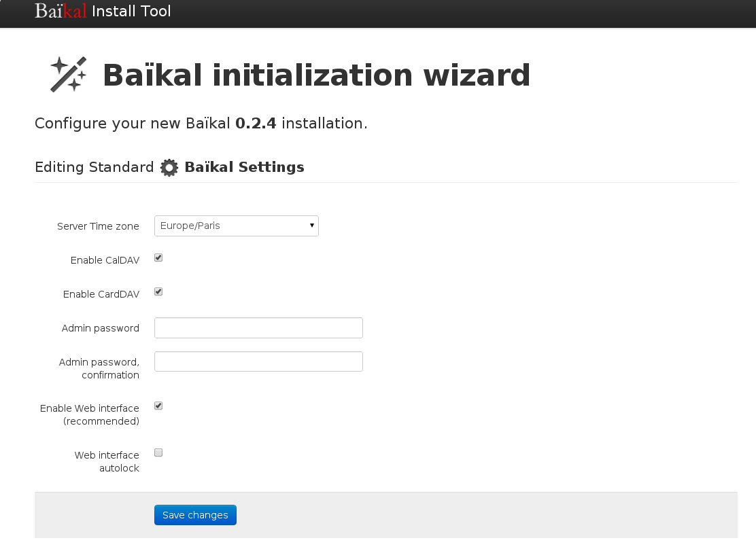The width and height of the screenshot is (756, 551).
Task: Click the Enable Web interface (recommended) label
Action: 89,414
